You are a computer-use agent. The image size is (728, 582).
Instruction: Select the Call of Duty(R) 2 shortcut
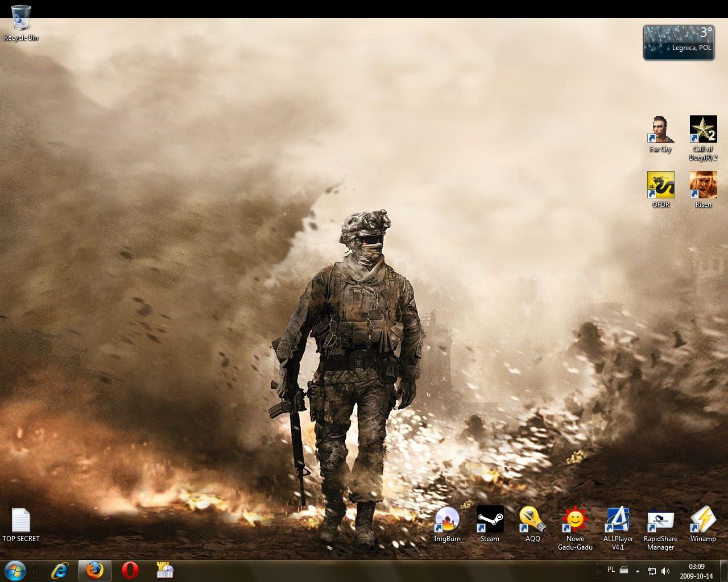coord(704,138)
